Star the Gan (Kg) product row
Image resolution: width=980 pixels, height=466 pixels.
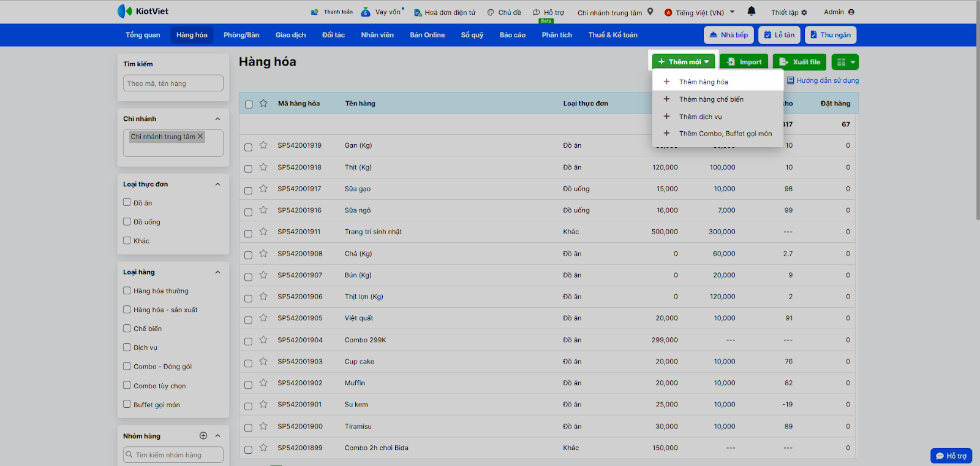(x=263, y=145)
